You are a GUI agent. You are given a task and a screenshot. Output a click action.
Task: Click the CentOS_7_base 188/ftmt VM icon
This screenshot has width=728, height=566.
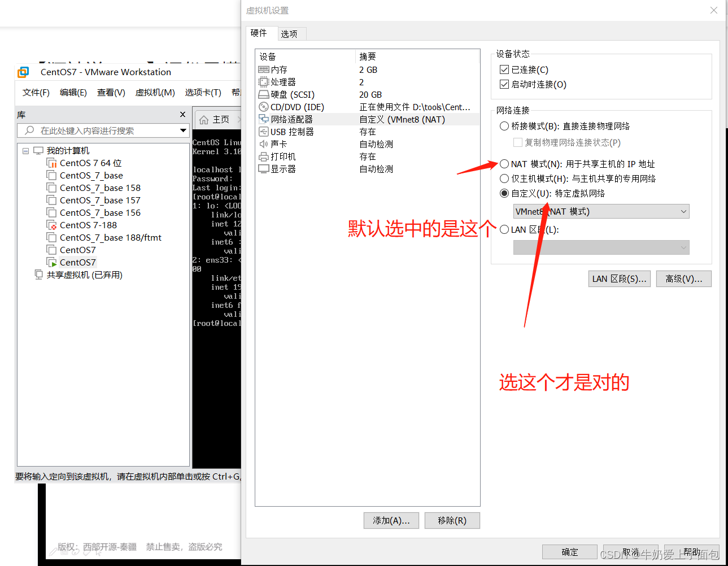51,237
